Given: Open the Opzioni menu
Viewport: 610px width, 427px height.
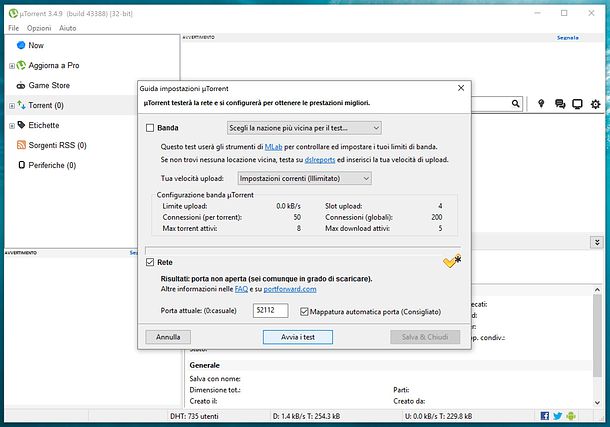Looking at the screenshot, I should (x=39, y=28).
